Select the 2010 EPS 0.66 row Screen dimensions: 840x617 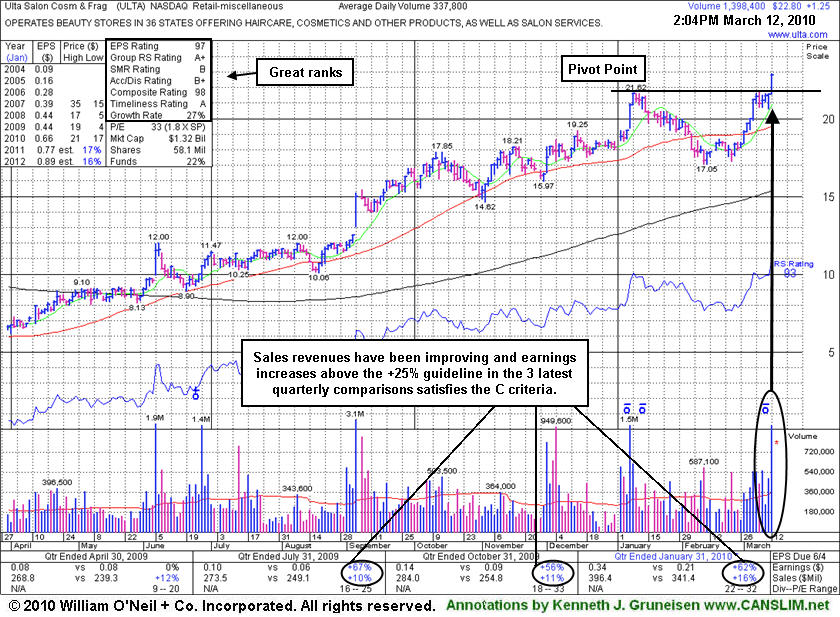(54, 139)
